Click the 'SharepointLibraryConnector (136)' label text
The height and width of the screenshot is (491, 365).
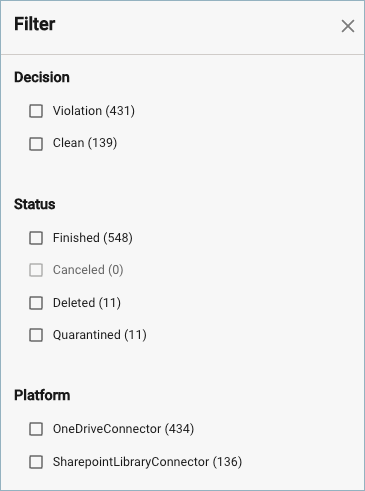tap(147, 462)
